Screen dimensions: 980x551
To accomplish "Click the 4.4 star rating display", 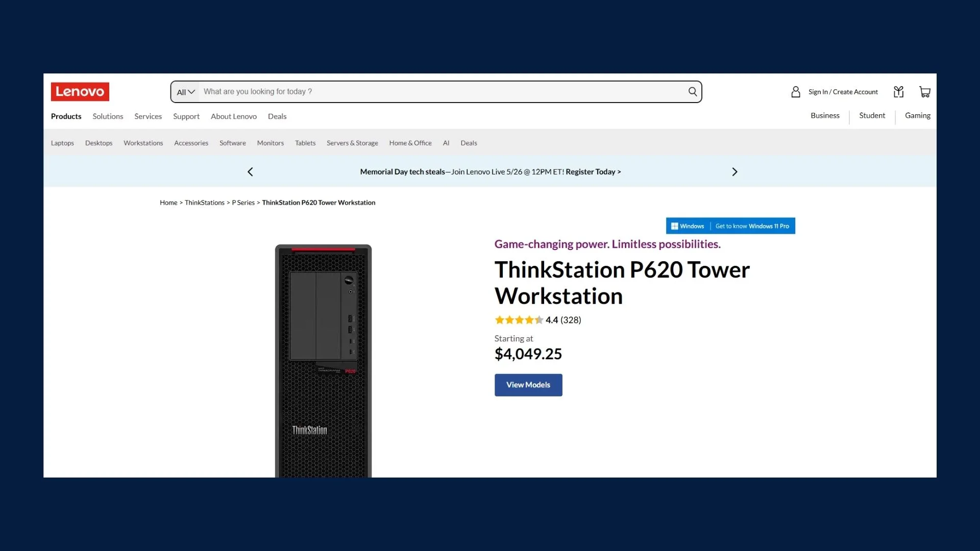I will tap(537, 320).
